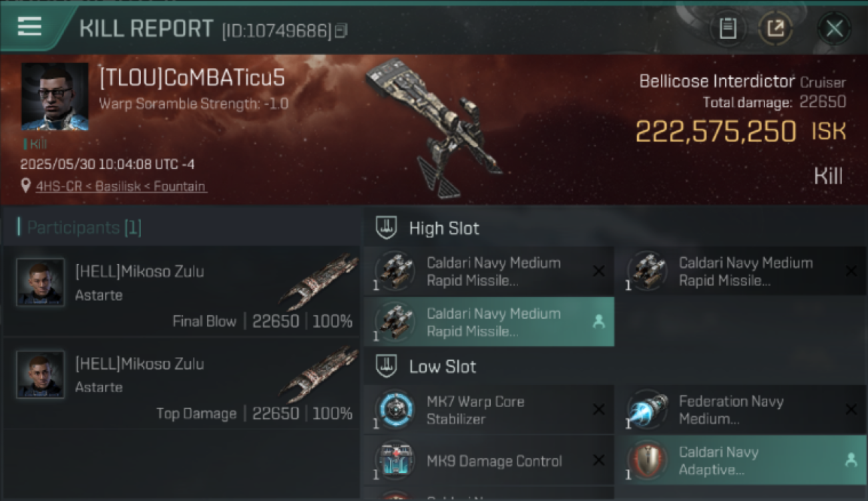This screenshot has width=868, height=501.
Task: Select the first Caldari Navy Medium Rapid Missile
Action: click(489, 271)
